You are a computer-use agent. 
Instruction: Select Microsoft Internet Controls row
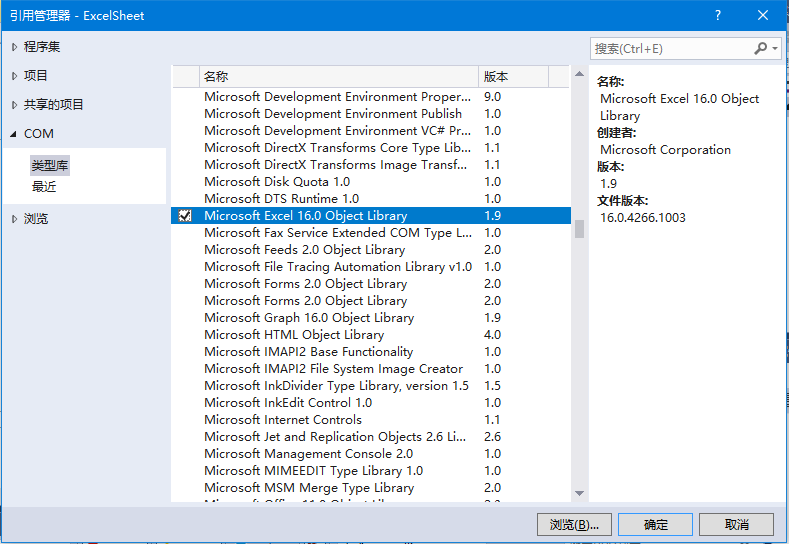tap(371, 420)
